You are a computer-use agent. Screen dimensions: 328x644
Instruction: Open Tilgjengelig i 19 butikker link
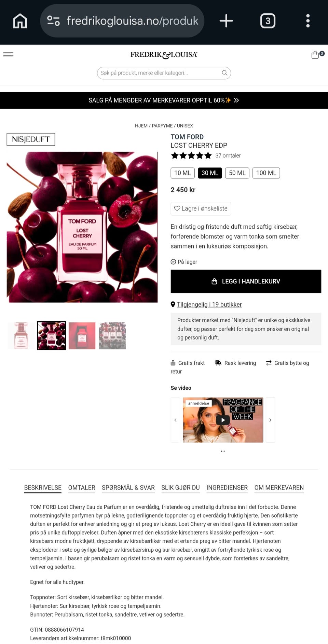[209, 305]
